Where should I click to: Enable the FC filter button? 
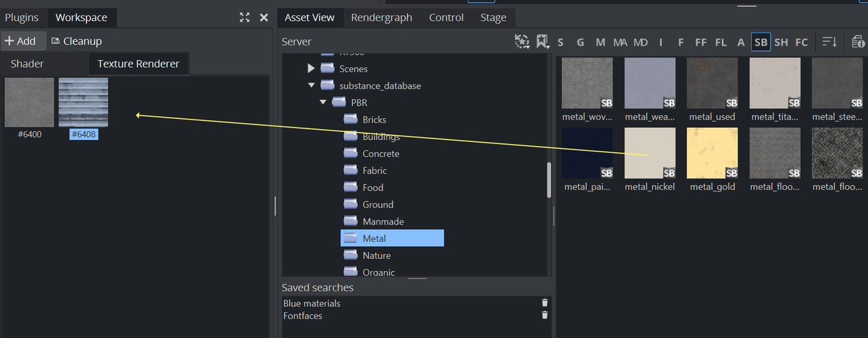pyautogui.click(x=801, y=42)
